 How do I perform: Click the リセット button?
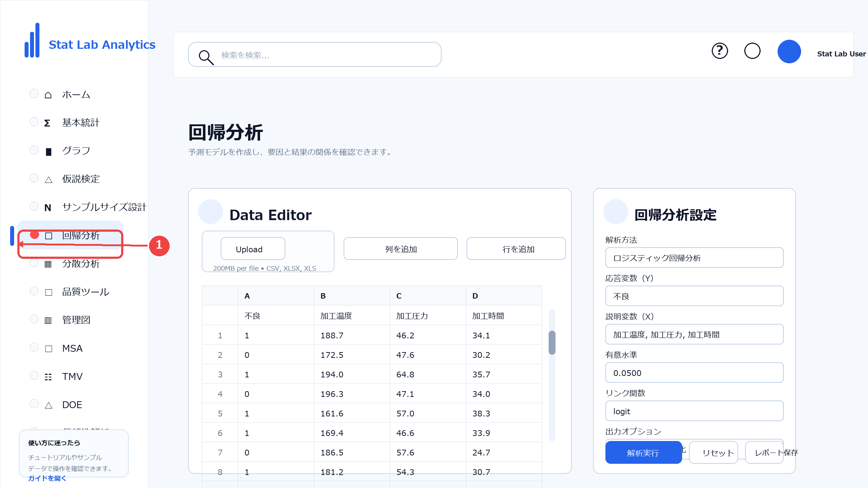[x=714, y=453]
